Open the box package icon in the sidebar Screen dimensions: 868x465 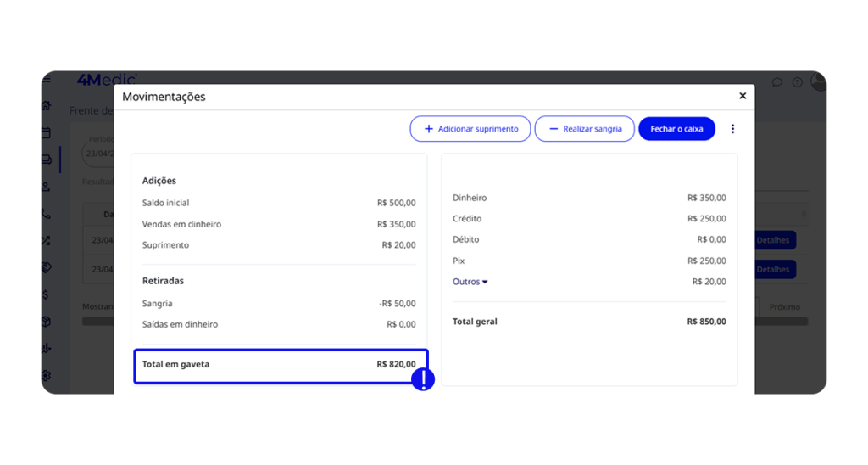[47, 322]
